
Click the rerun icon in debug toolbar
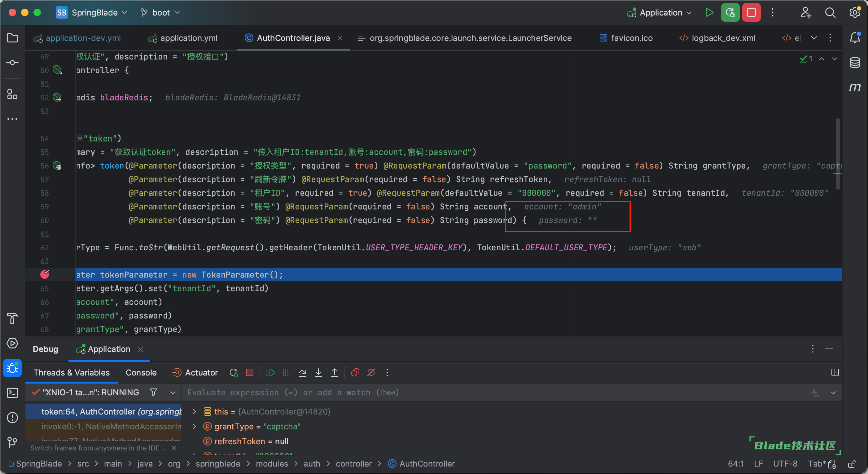click(234, 373)
